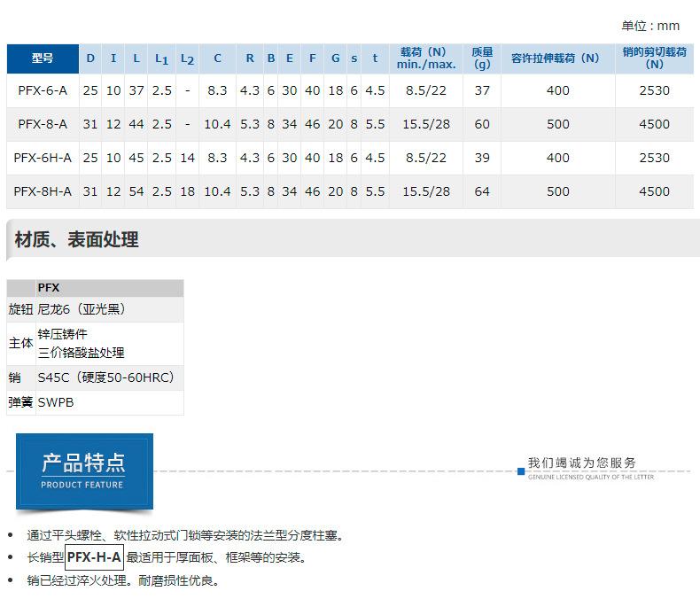Viewport: 700px width, 599px height.
Task: Click the 单位 : mm unit label
Action: [650, 27]
